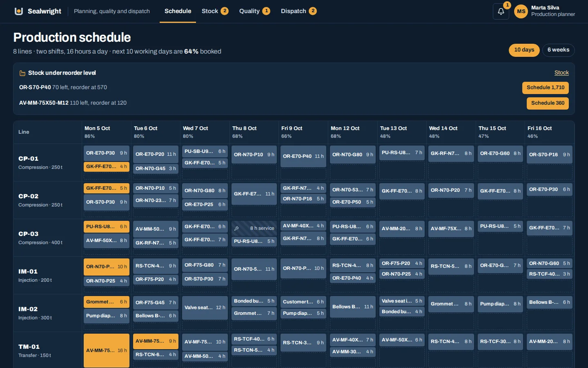Click the wrench icon on the 8 h service block
The image size is (588, 368).
point(236,229)
